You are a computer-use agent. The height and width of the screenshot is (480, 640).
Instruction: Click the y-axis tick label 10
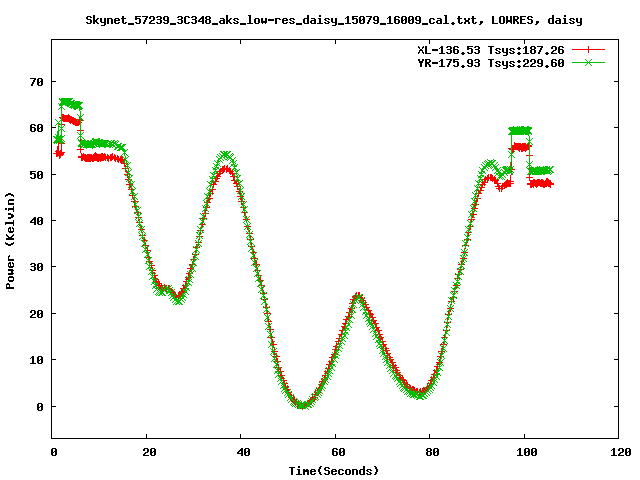36,360
